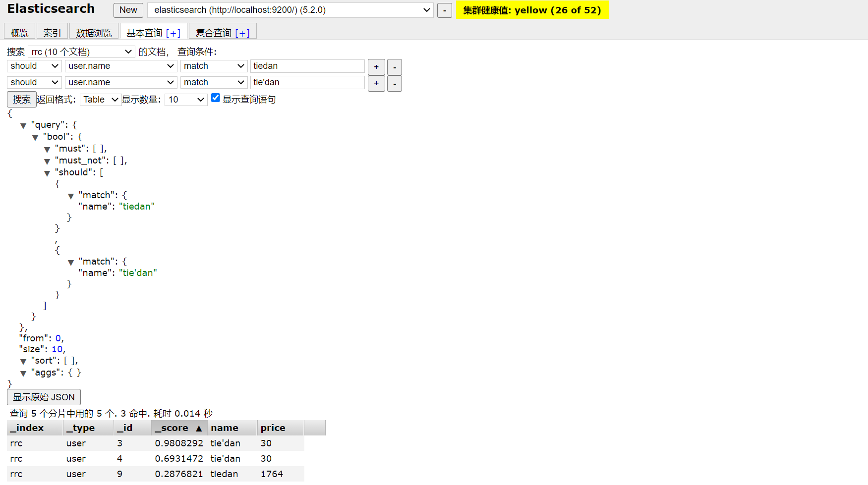
Task: Click the [+] on 复合查询 tab
Action: [x=242, y=33]
